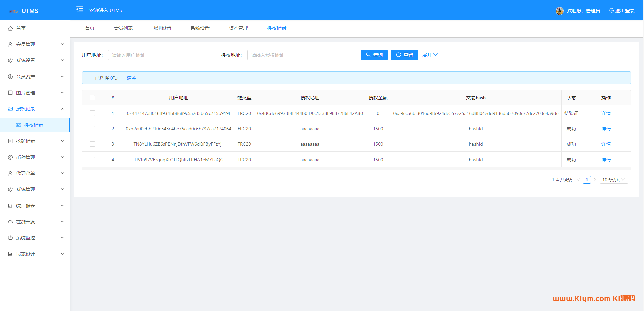This screenshot has width=644, height=311.
Task: Click the 统计报表 chart icon
Action: click(x=10, y=206)
